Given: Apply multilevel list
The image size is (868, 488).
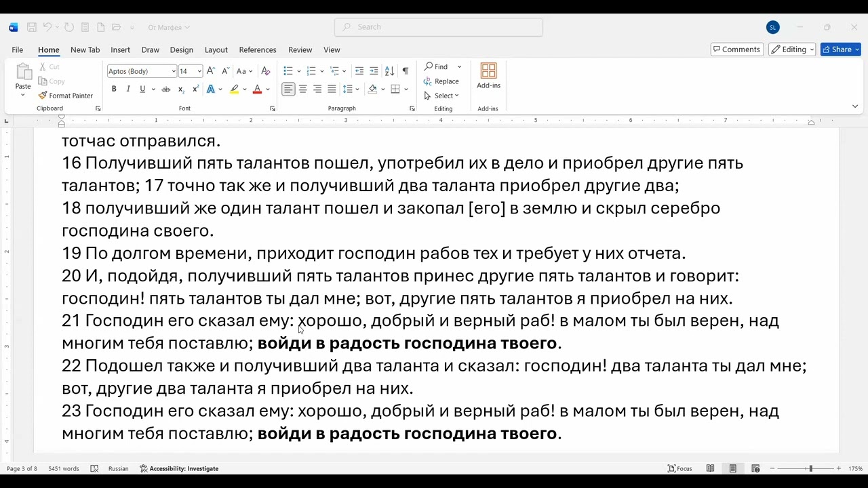Looking at the screenshot, I should (x=334, y=70).
